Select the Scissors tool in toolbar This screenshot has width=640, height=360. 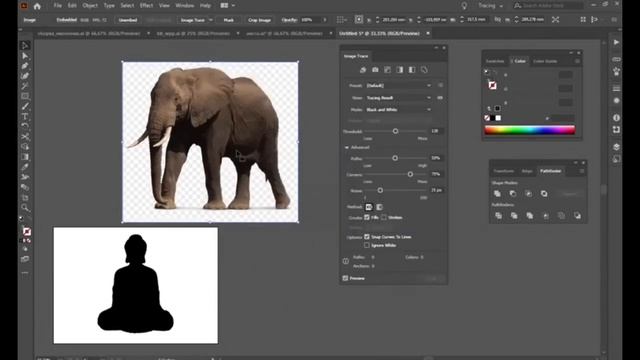[x=25, y=137]
